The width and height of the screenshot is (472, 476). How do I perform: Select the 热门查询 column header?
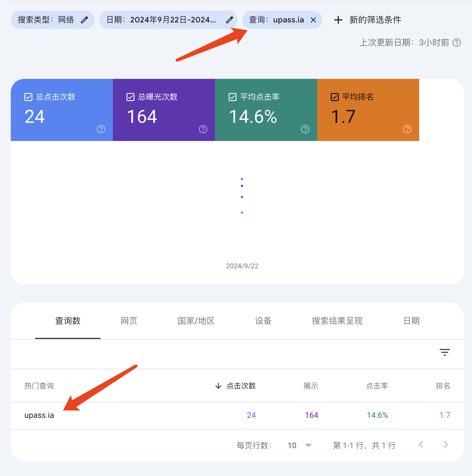point(39,386)
